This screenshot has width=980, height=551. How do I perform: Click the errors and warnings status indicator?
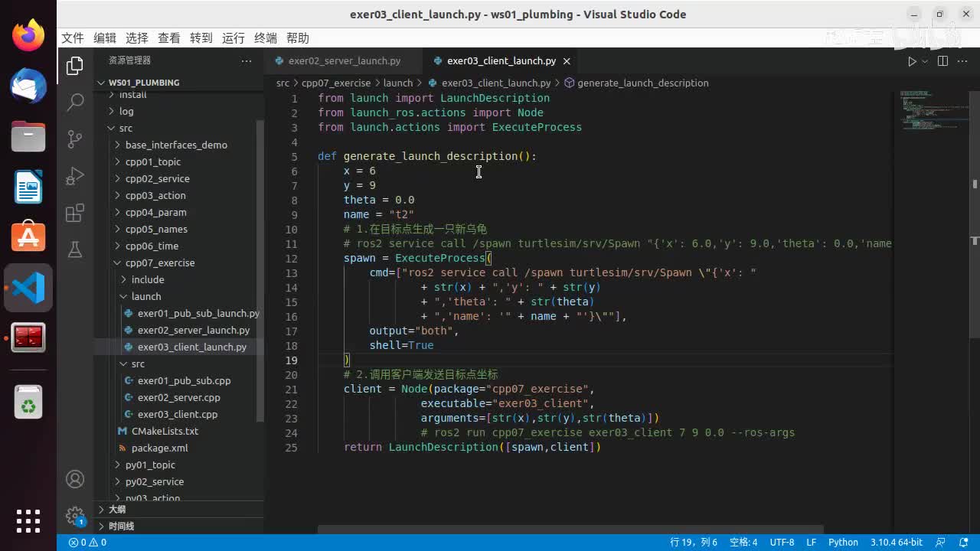coord(87,542)
